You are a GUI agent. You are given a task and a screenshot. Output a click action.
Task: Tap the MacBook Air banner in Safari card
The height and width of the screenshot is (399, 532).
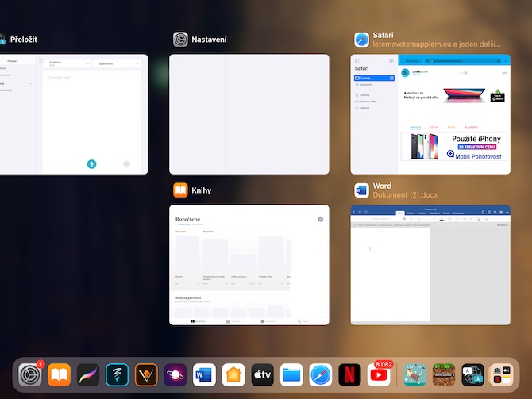click(x=454, y=96)
